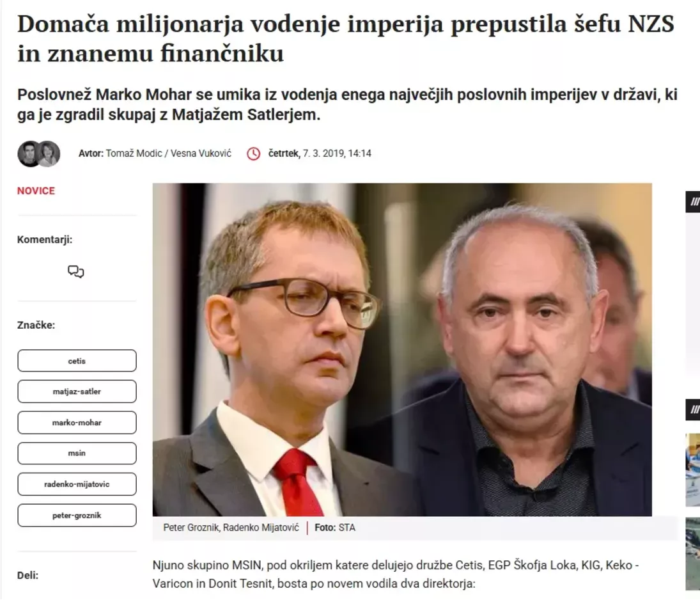Image resolution: width=700 pixels, height=600 pixels.
Task: Open the marko-mohar tag
Action: pos(77,423)
